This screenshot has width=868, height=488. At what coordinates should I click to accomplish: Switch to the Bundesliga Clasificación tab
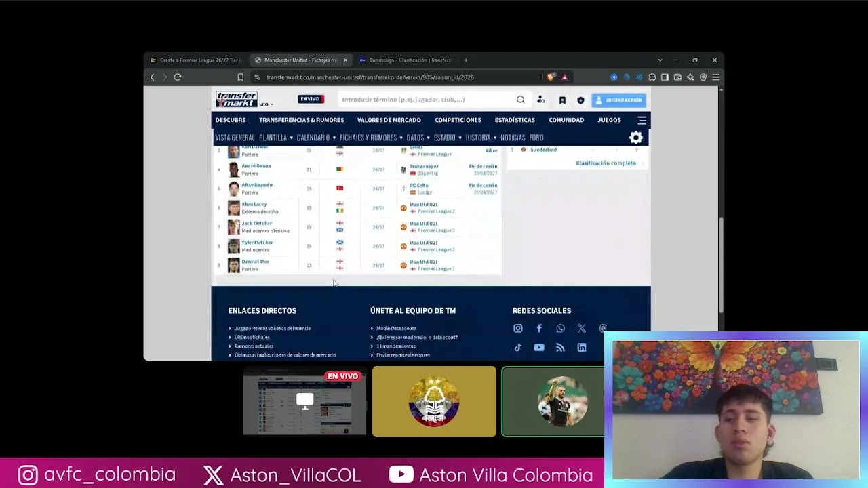point(406,60)
